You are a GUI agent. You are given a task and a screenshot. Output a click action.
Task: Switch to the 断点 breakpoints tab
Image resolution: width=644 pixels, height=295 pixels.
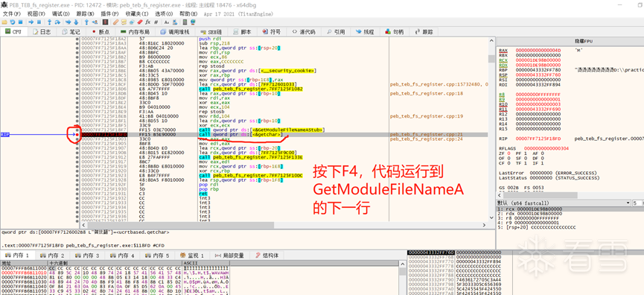(x=101, y=31)
